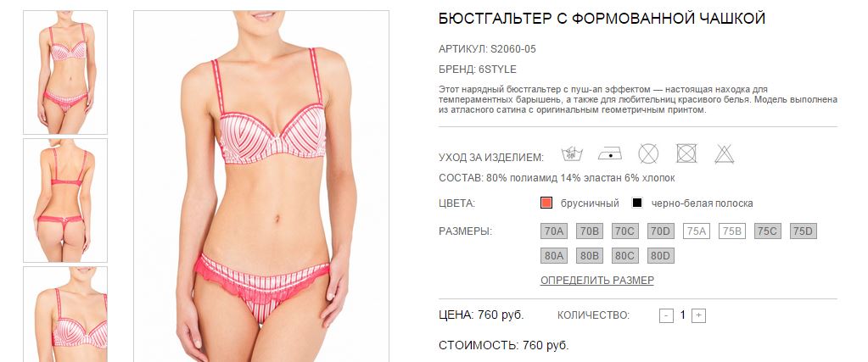
Task: Open the ОПРЕДЕЛИТЬ РАЗМЕР size guide link
Action: tap(596, 280)
